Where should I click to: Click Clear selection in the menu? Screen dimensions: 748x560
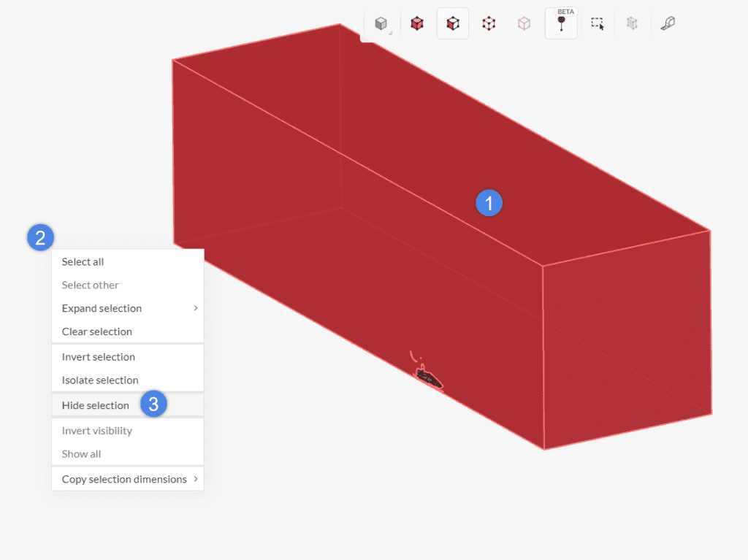(x=96, y=331)
